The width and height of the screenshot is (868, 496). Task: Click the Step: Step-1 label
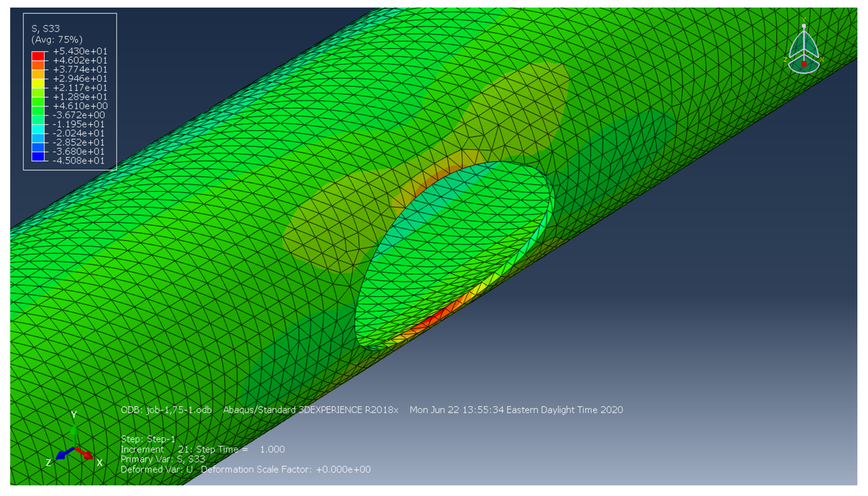pos(148,439)
